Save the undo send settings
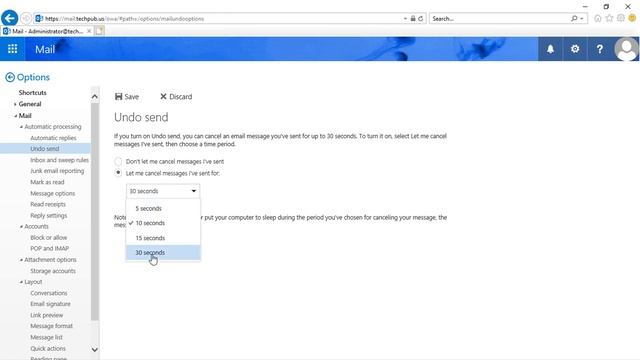640x360 pixels. point(127,97)
